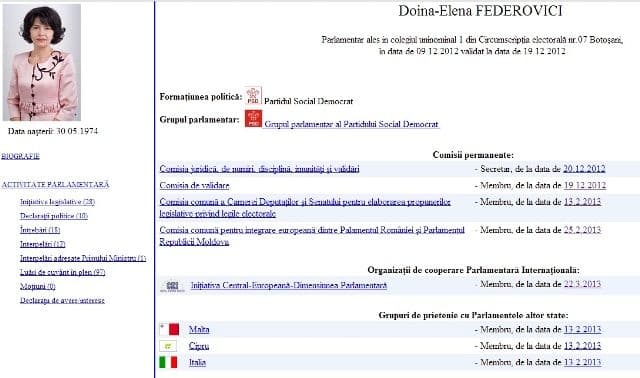The height and width of the screenshot is (378, 640).
Task: Open Moțiuni link in sidebar
Action: pos(38,286)
